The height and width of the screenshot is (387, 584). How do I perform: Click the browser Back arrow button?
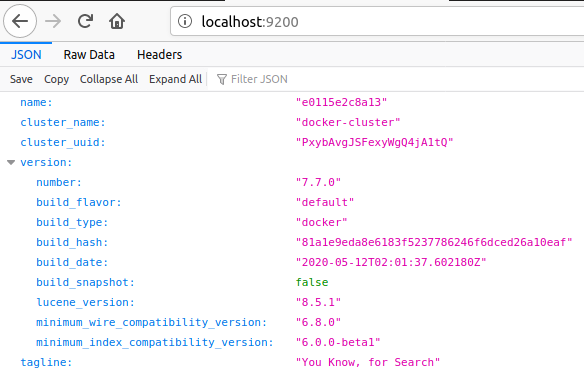point(20,21)
